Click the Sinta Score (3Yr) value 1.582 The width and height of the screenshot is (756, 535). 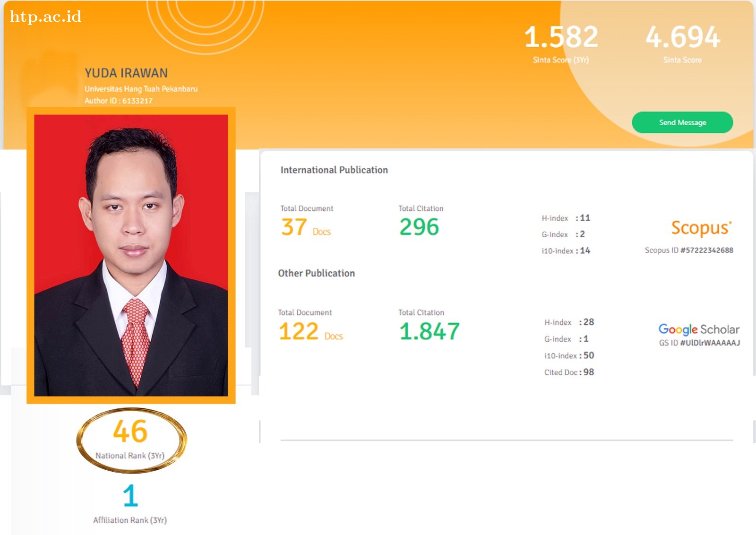[561, 37]
